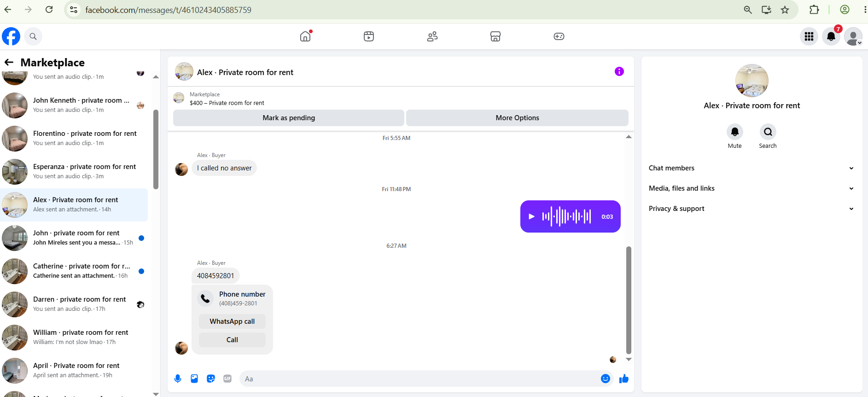Play the 0:03 audio clip
868x397 pixels.
point(531,216)
